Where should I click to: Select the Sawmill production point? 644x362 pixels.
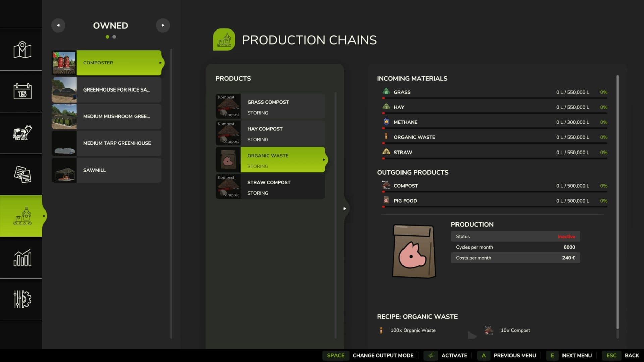coord(106,170)
